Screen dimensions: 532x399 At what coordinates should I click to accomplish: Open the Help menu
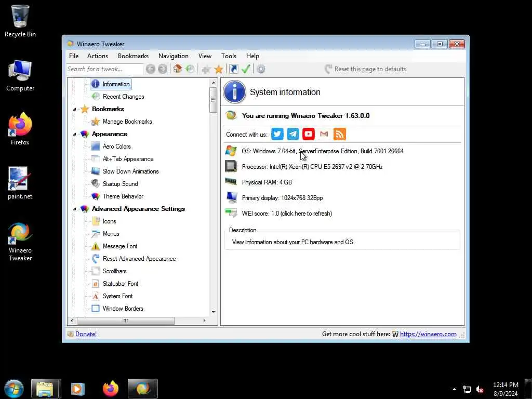pos(252,56)
